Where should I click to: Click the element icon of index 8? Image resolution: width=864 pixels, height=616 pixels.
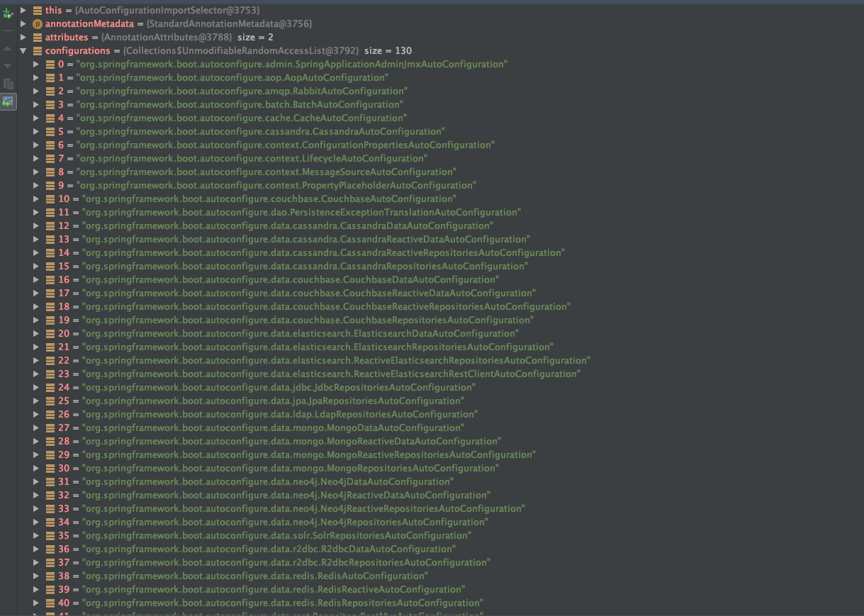(50, 172)
